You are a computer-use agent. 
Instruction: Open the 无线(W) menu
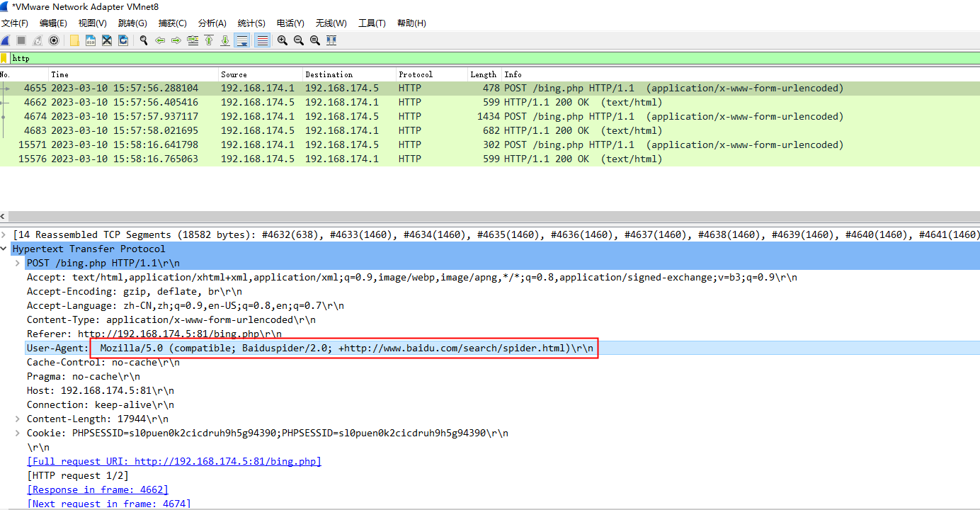point(331,23)
